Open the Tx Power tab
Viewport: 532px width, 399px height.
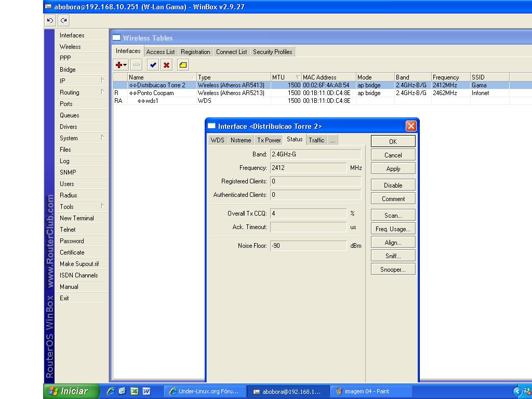tap(269, 140)
